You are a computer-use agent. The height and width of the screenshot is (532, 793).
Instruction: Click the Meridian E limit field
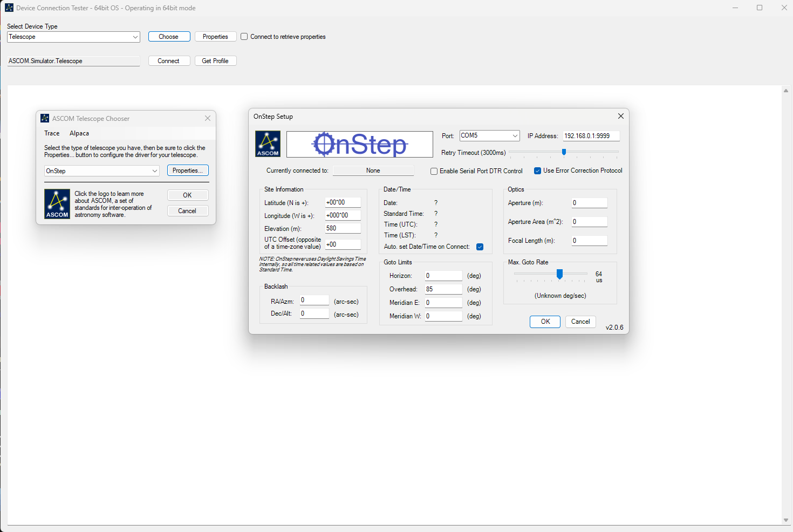click(443, 303)
